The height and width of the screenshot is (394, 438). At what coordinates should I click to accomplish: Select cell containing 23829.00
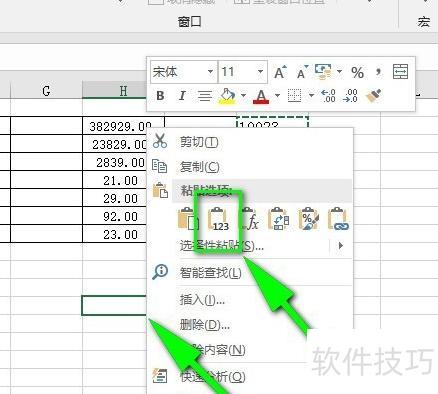(115, 144)
